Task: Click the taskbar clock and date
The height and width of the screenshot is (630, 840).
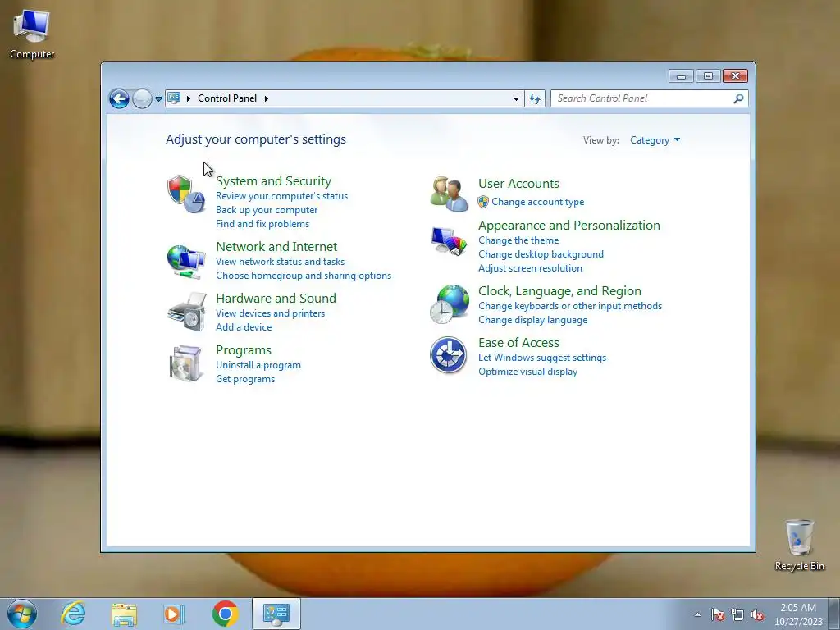Action: point(798,614)
